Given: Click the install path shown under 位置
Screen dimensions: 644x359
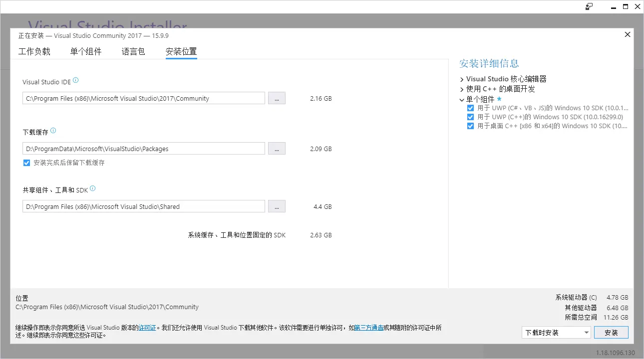Looking at the screenshot, I should (x=107, y=307).
